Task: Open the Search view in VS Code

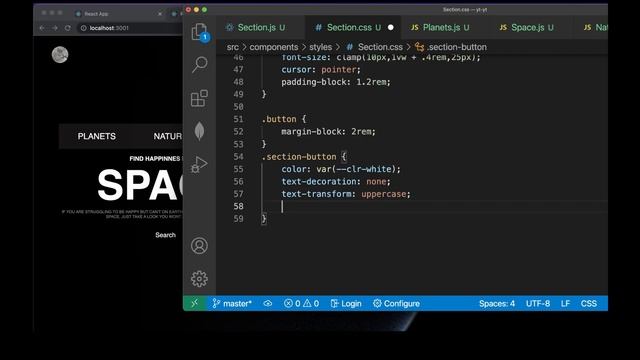Action: (x=200, y=64)
